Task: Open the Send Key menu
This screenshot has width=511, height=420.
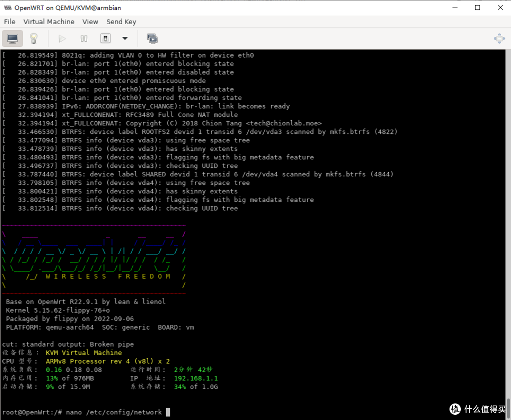Action: 121,22
